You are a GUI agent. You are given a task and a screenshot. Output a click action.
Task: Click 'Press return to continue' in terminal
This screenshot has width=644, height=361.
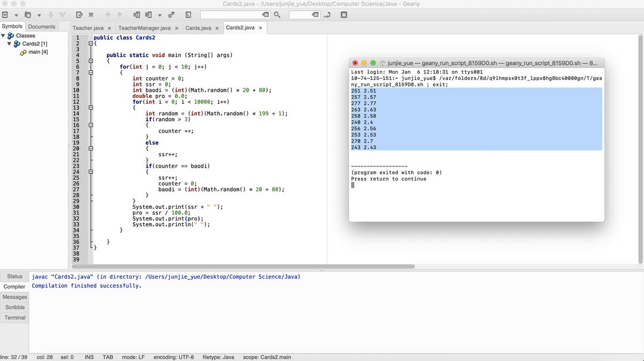(389, 179)
